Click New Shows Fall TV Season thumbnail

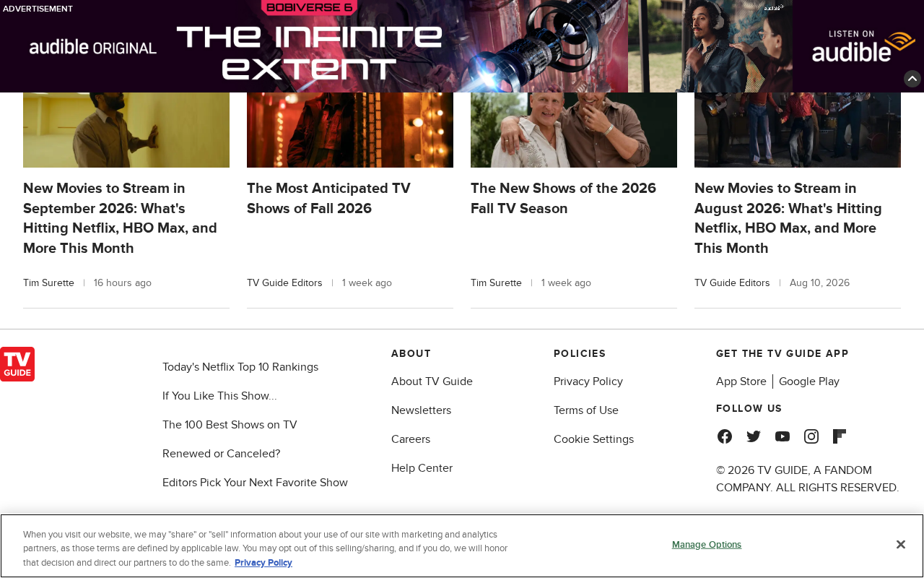click(x=574, y=130)
